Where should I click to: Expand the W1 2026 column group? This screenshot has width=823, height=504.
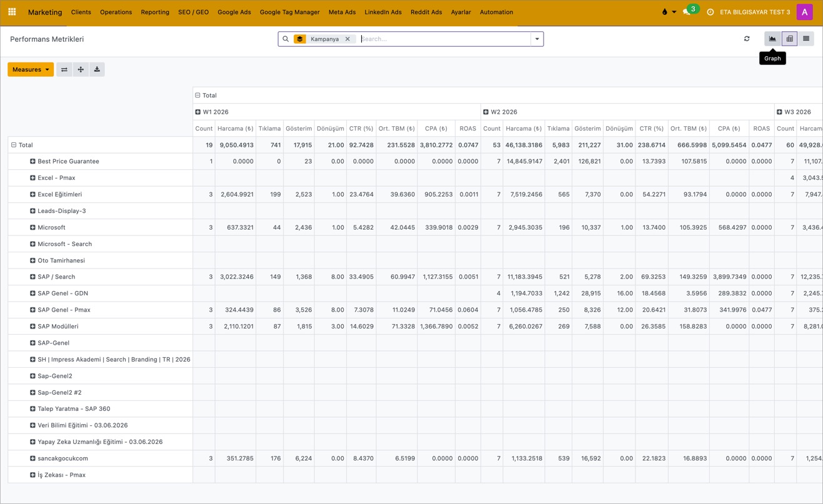(212, 112)
